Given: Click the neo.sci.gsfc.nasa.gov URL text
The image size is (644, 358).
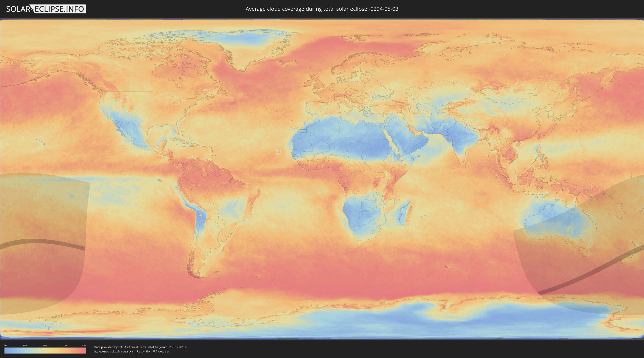Looking at the screenshot, I should (114, 352).
